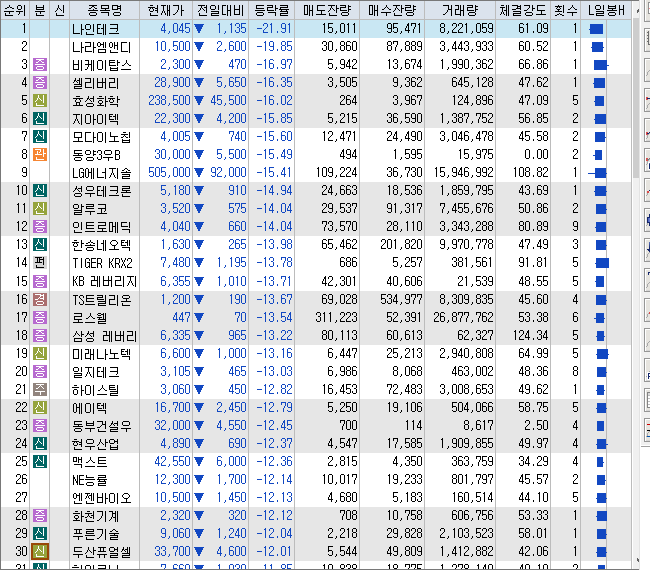The height and width of the screenshot is (570, 650).
Task: Click the daily candle chart for 동부건설우
Action: [x=600, y=426]
